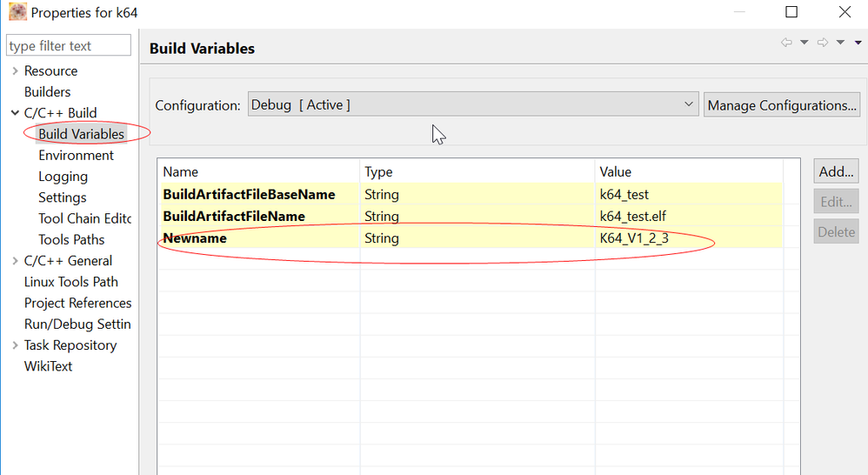Expand the Task Repository node
The width and height of the screenshot is (868, 475).
point(16,345)
